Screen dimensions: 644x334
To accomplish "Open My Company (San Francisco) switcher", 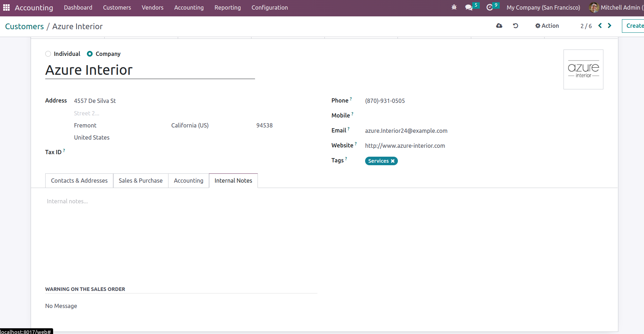I will coord(543,7).
